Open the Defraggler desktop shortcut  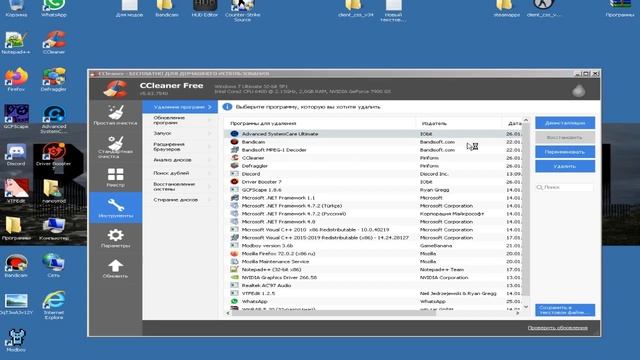coord(53,80)
